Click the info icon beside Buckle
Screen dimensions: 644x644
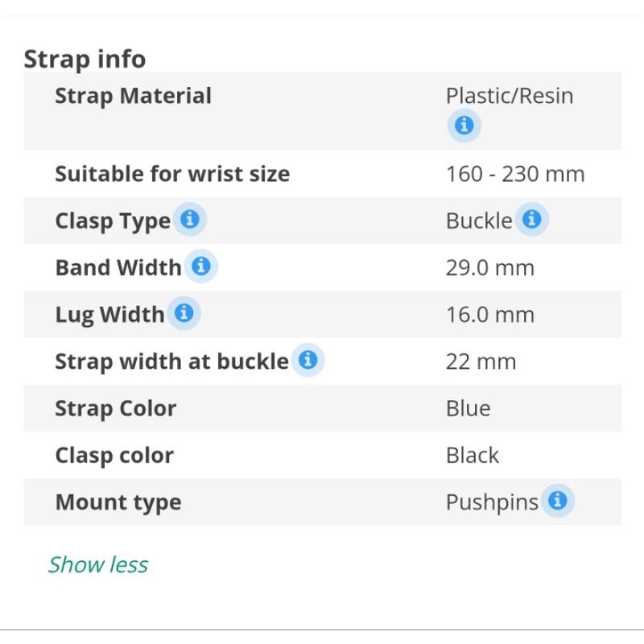531,220
